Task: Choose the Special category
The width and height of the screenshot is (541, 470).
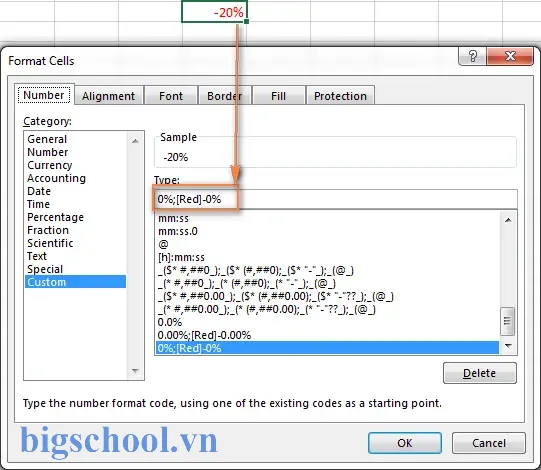Action: click(x=75, y=269)
